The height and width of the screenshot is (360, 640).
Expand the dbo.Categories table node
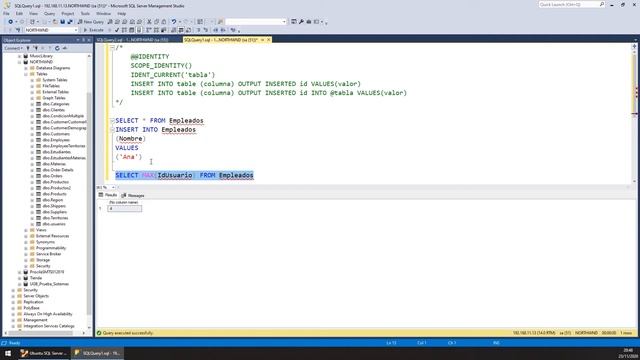32,104
